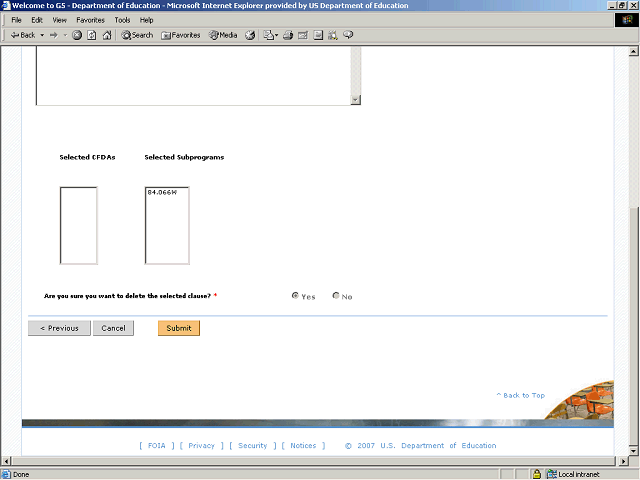640x480 pixels.
Task: Open the Favorites menu
Action: [91, 20]
